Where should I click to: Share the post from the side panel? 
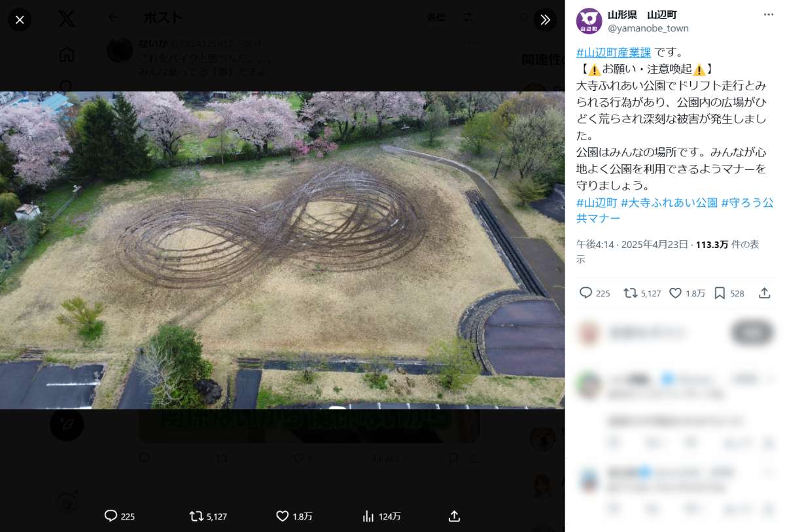(x=764, y=293)
